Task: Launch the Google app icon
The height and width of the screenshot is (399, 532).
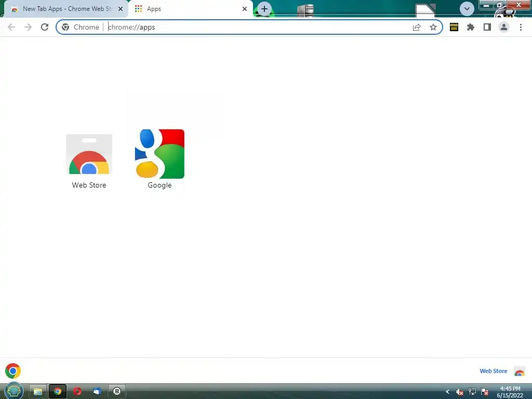Action: 159,154
